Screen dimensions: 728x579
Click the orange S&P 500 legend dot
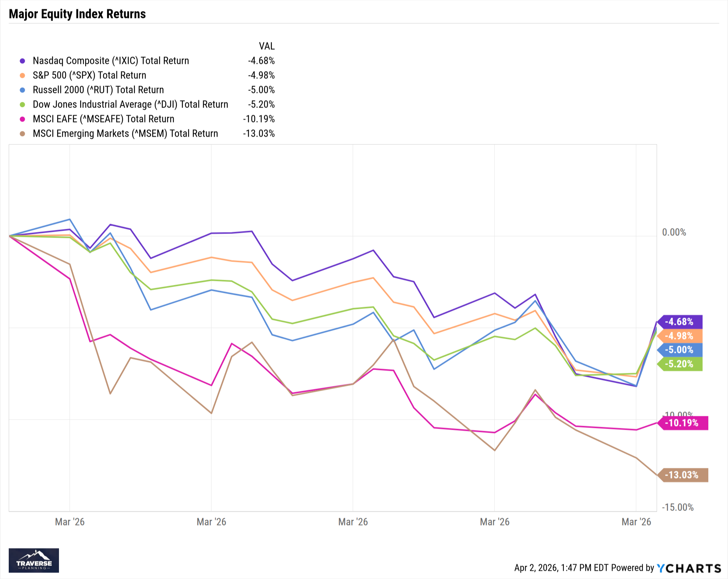point(23,75)
